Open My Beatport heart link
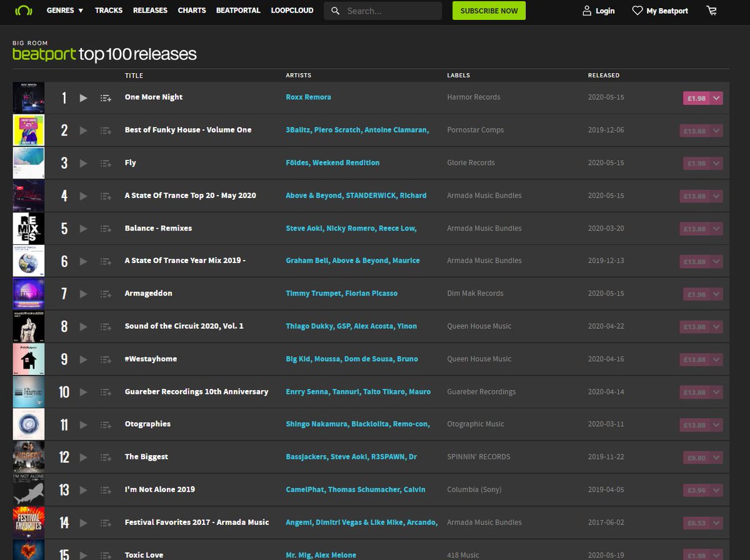This screenshot has height=560, width=750. tap(660, 11)
